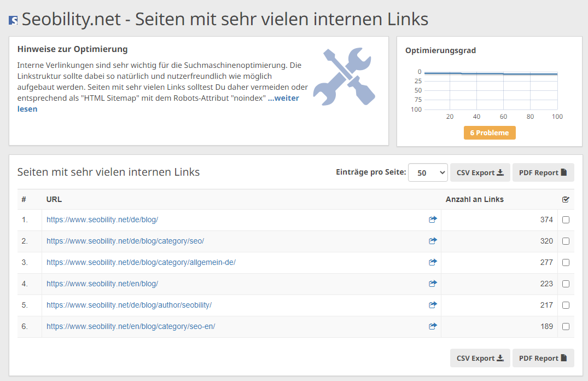Check the box for row with 223 links
Screen dimensions: 588x381
point(566,284)
